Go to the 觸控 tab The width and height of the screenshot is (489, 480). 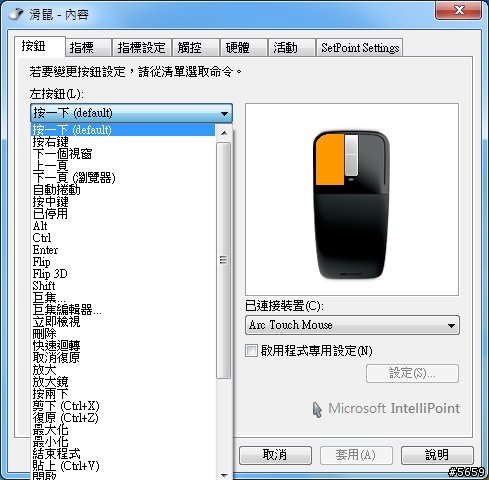pyautogui.click(x=196, y=48)
